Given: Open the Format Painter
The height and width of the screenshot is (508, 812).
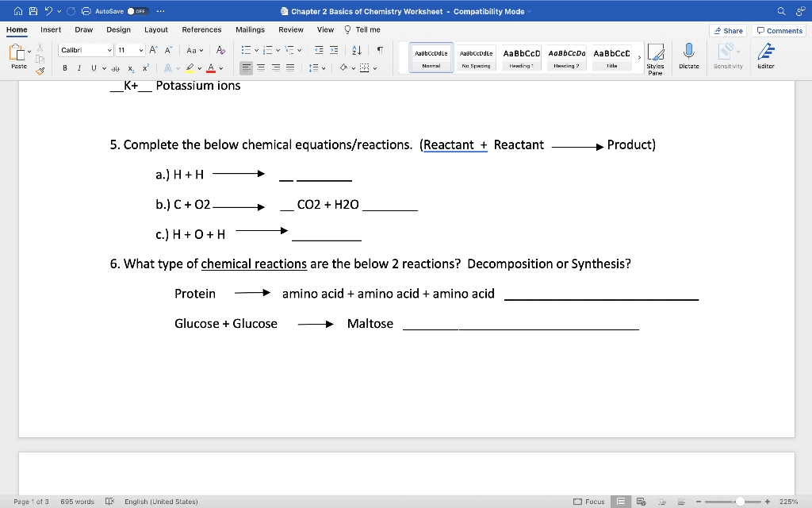Looking at the screenshot, I should click(39, 71).
